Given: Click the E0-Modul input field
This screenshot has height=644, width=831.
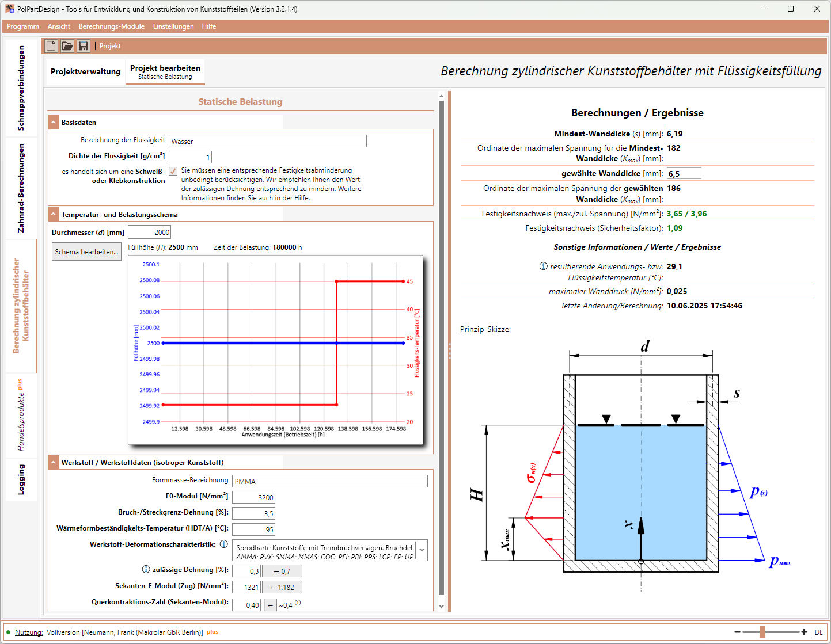Looking at the screenshot, I should point(254,497).
